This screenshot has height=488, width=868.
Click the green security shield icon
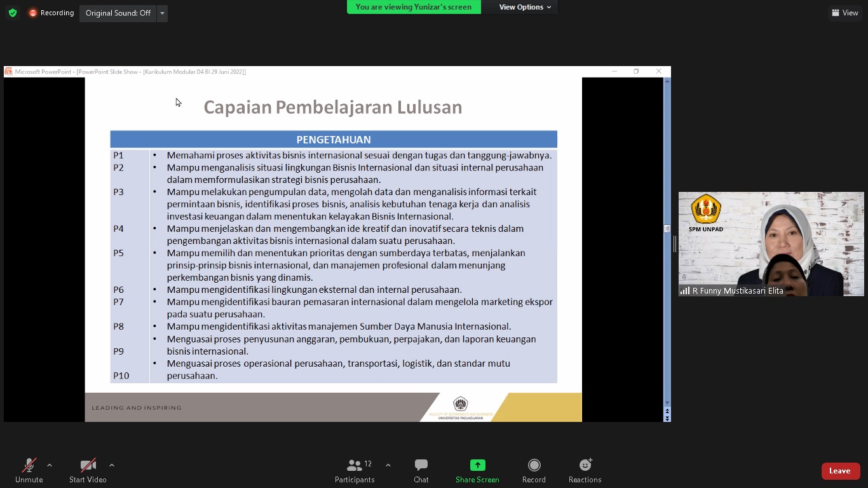12,12
